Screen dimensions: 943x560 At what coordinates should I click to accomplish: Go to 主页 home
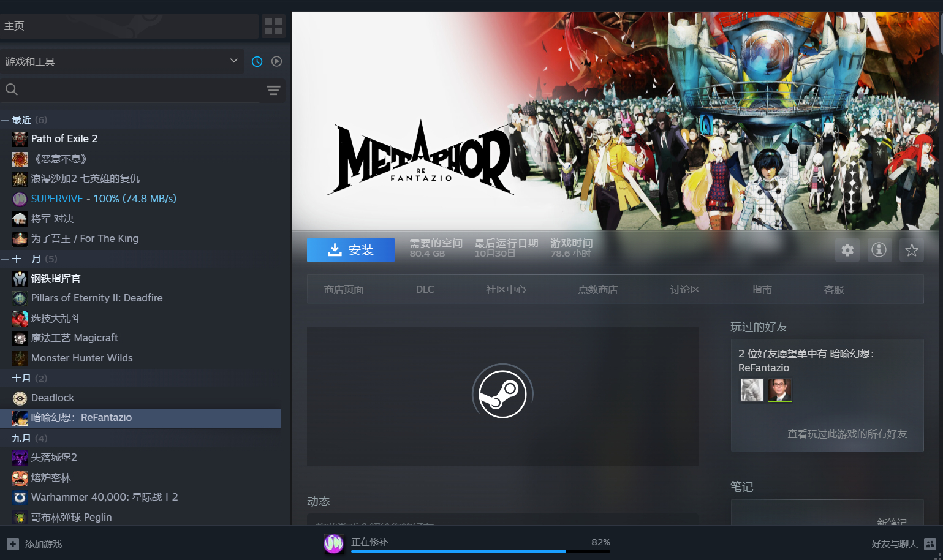(129, 26)
